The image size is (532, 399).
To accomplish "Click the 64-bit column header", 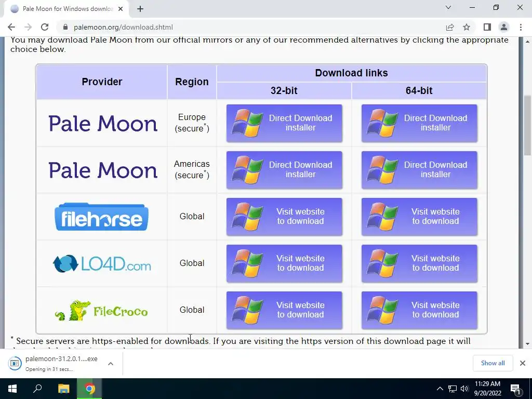I will pyautogui.click(x=419, y=90).
